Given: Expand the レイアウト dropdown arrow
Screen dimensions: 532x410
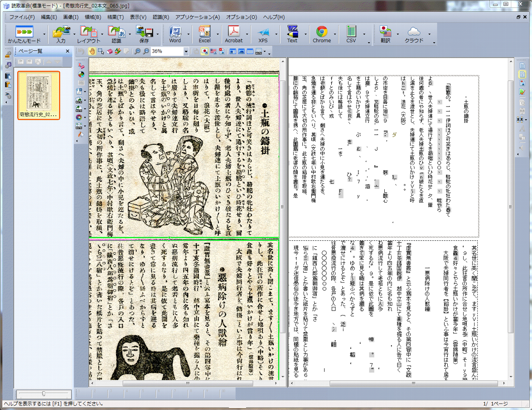Looking at the screenshot, I should (102, 34).
